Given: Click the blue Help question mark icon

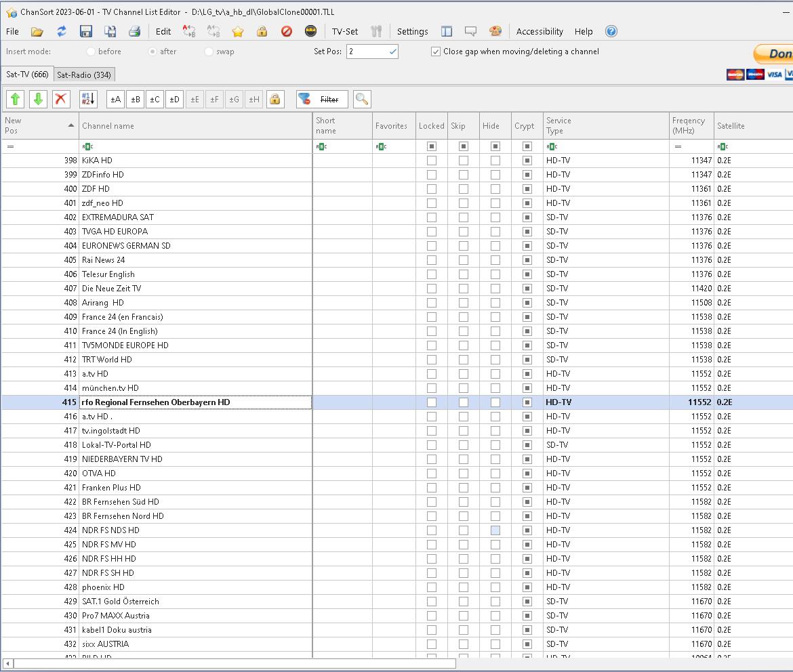Looking at the screenshot, I should (x=611, y=31).
